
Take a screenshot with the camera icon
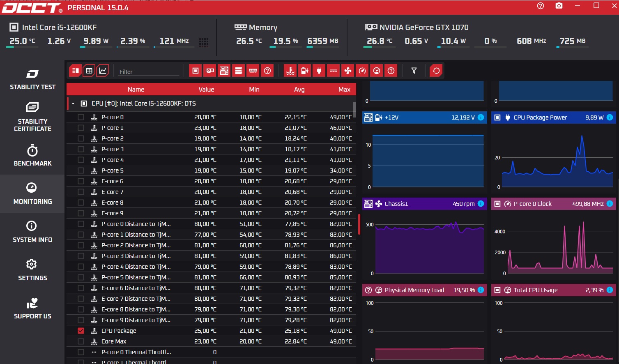click(559, 6)
